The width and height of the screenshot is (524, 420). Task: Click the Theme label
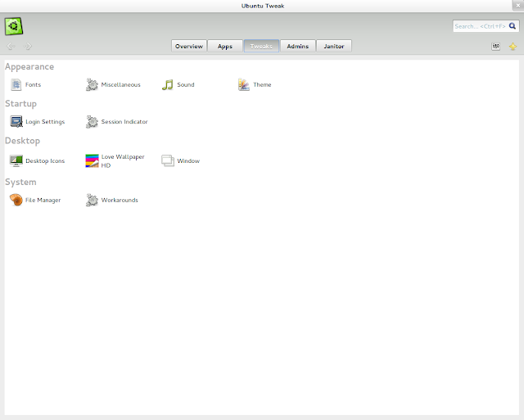(262, 84)
